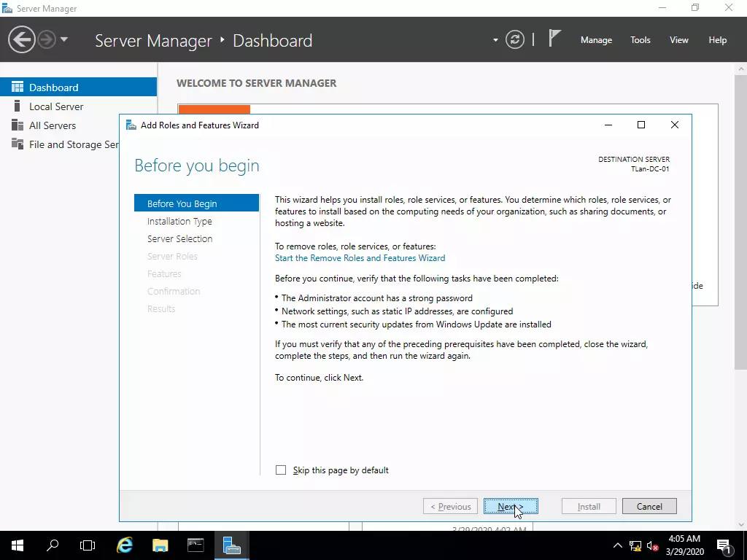Click the Dashboard grid icon
This screenshot has width=747, height=560.
(x=18, y=87)
